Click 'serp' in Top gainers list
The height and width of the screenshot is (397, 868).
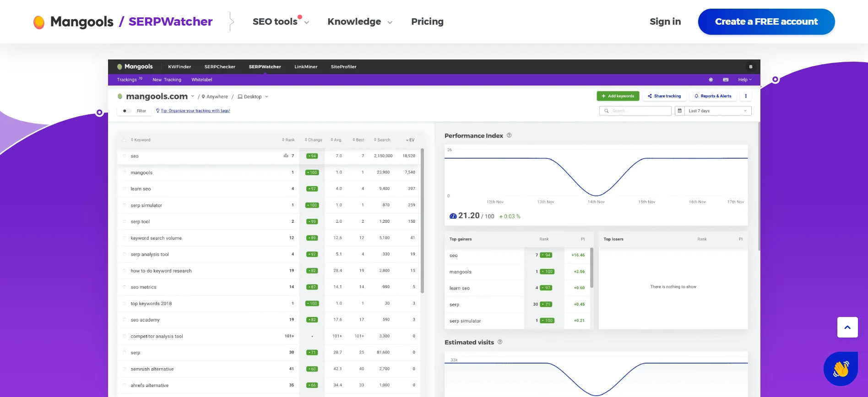tap(454, 305)
